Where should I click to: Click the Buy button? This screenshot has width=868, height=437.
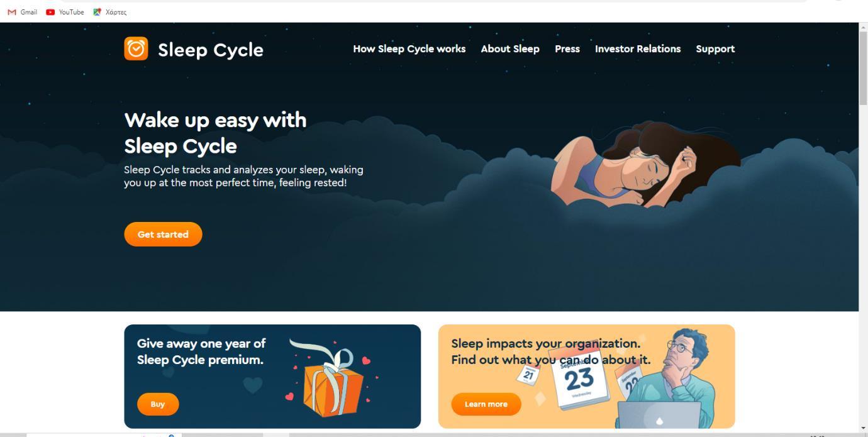tap(158, 404)
